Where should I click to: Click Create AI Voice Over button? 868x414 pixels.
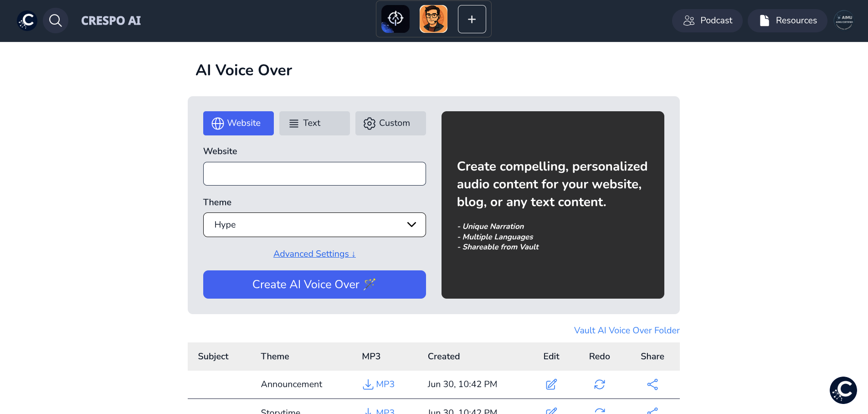point(314,285)
